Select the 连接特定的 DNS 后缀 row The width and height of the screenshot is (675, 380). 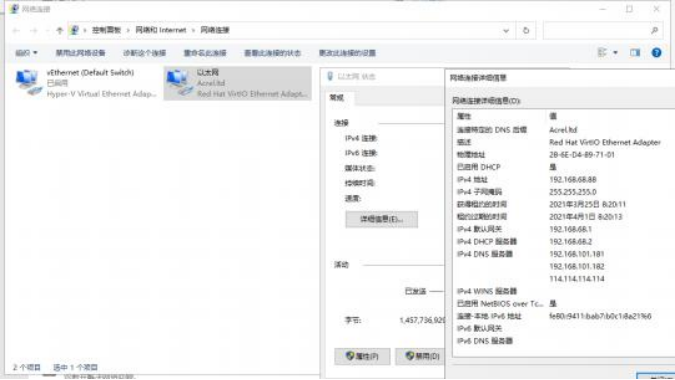[564, 130]
